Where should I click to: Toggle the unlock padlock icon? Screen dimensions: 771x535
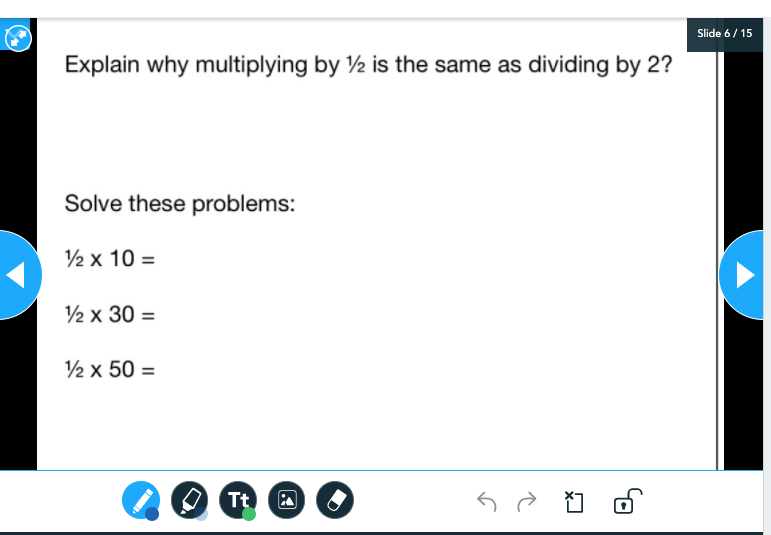click(626, 499)
